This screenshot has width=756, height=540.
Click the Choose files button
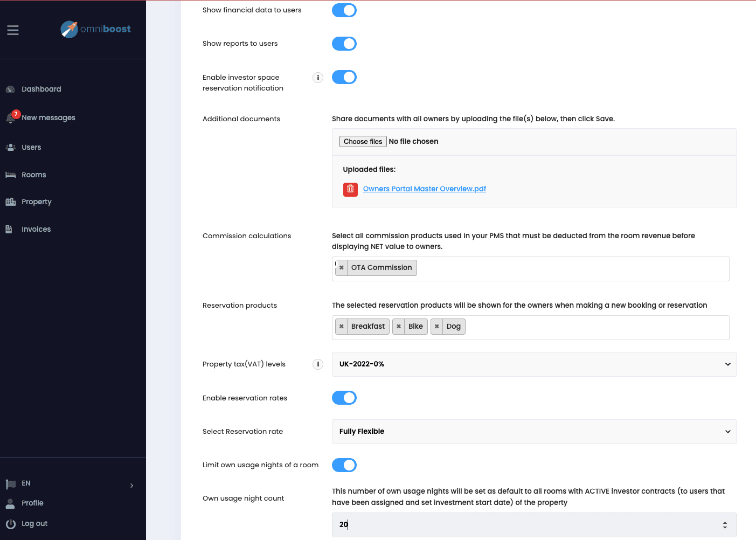point(363,141)
